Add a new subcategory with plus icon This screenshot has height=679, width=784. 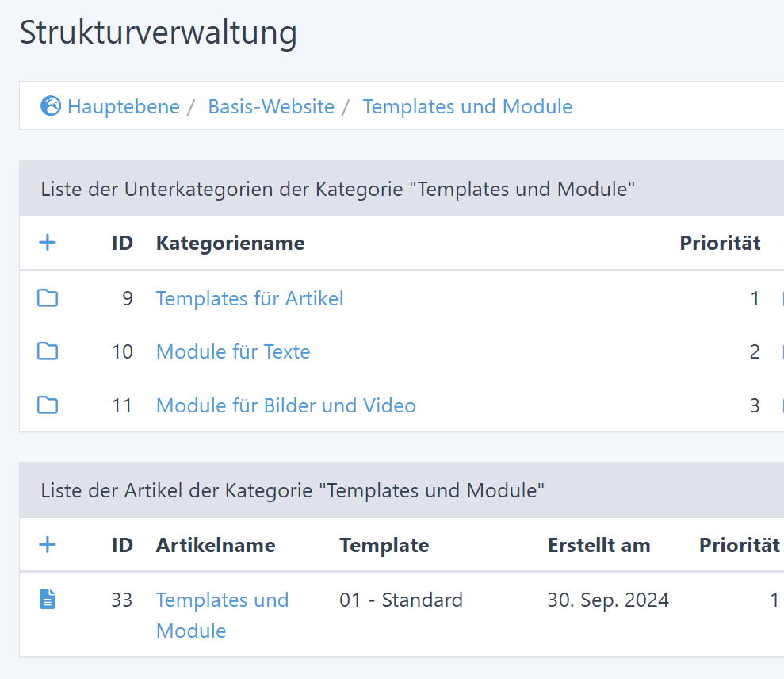coord(48,243)
